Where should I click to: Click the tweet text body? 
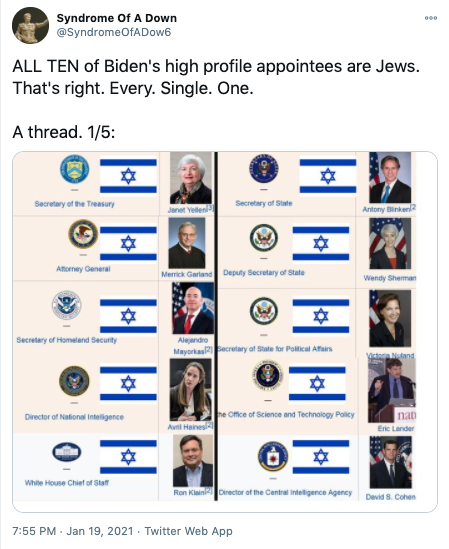click(216, 99)
